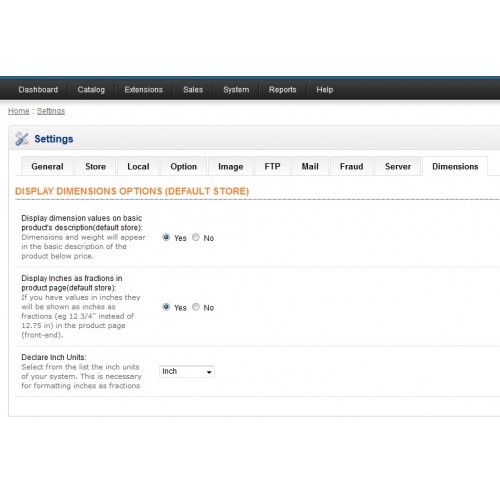Viewport: 500px width, 500px height.
Task: Open the Extensions menu
Action: tap(144, 90)
